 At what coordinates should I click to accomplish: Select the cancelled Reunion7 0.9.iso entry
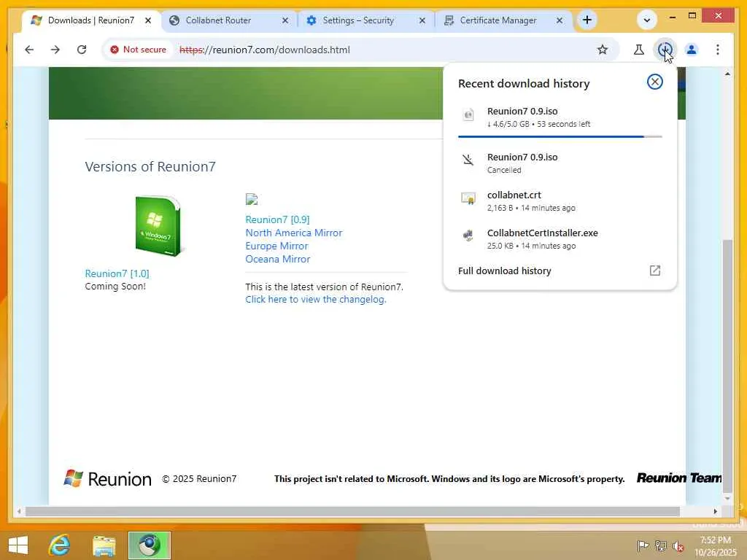(560, 163)
